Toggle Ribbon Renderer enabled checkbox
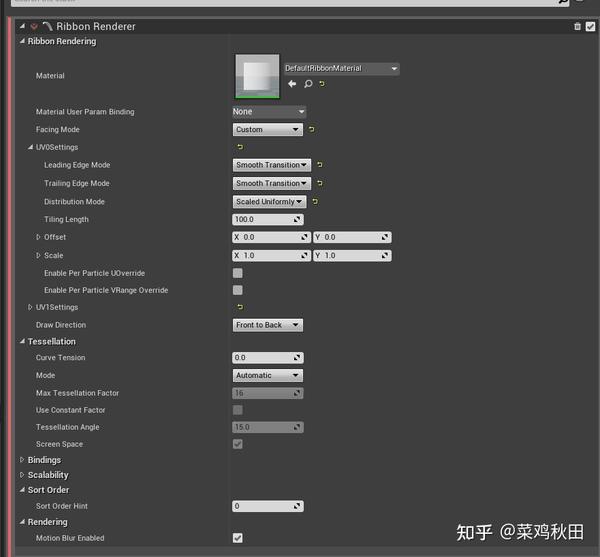This screenshot has height=557, width=600. coord(590,26)
